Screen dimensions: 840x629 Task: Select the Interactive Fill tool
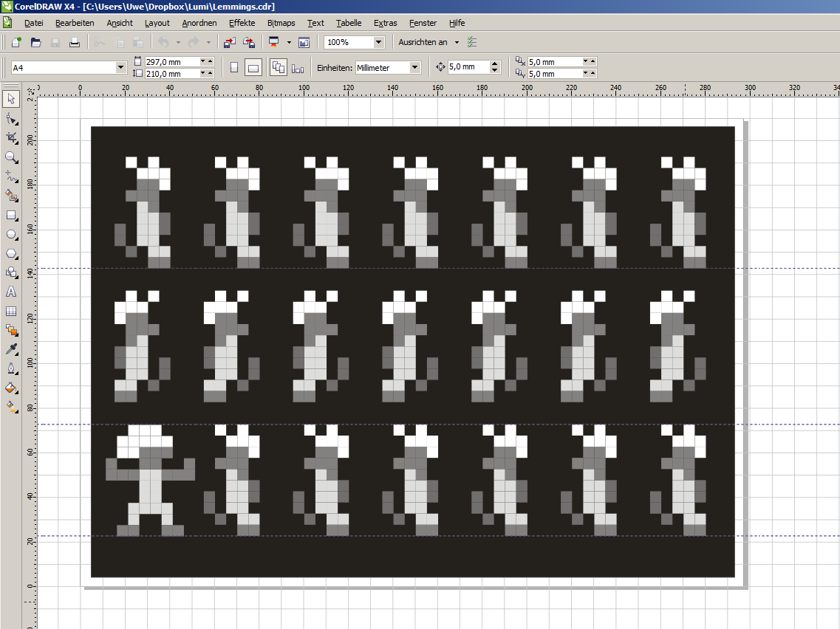11,408
